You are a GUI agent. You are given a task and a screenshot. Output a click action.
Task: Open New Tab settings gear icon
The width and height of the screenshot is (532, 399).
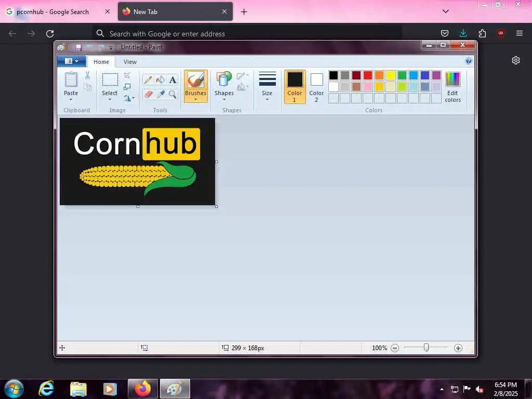click(x=516, y=60)
